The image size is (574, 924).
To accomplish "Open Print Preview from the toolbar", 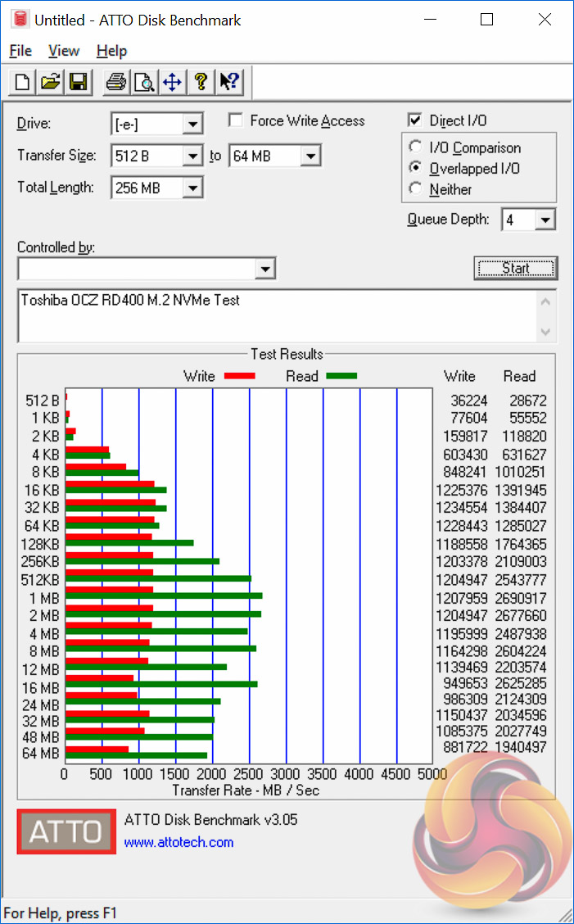I will coord(144,81).
